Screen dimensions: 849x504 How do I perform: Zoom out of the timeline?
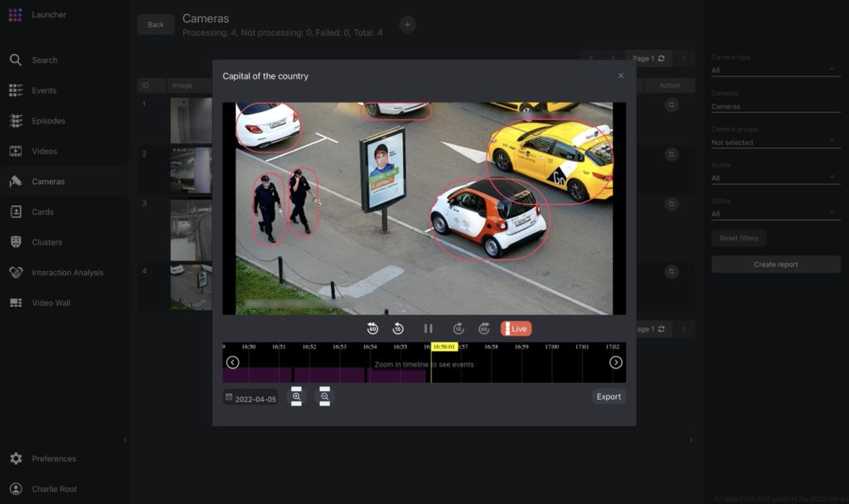324,397
